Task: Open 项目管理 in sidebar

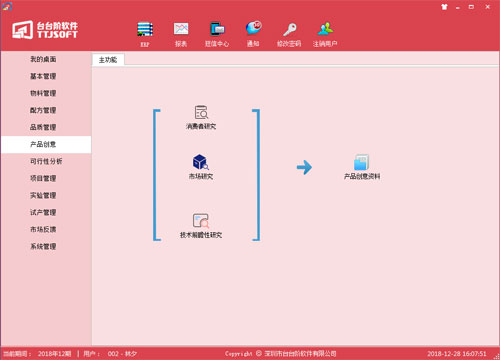Action: [x=43, y=178]
